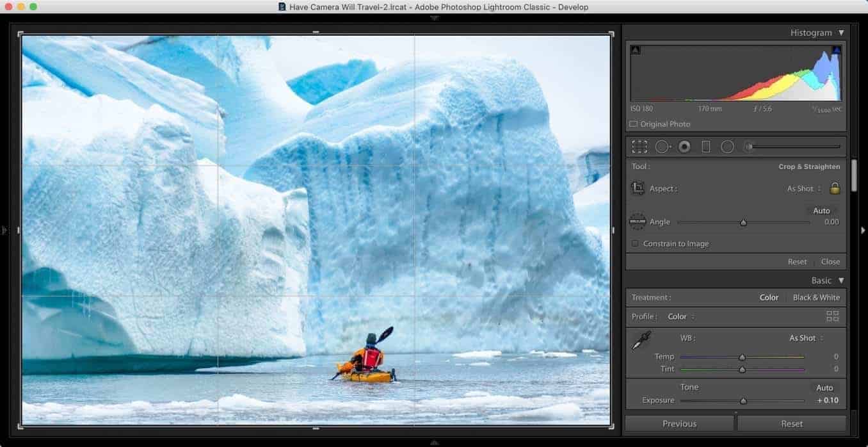
Task: Click the green fullscreen window button
Action: 33,6
